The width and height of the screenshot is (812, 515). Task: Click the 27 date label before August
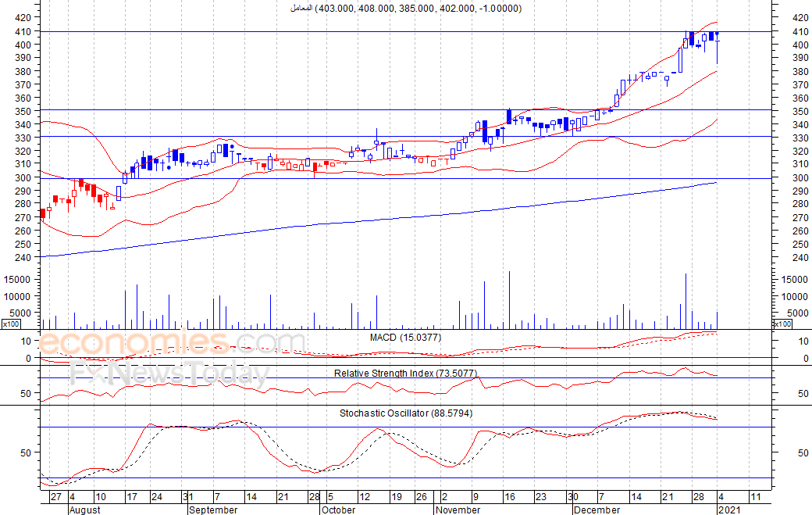(x=56, y=497)
